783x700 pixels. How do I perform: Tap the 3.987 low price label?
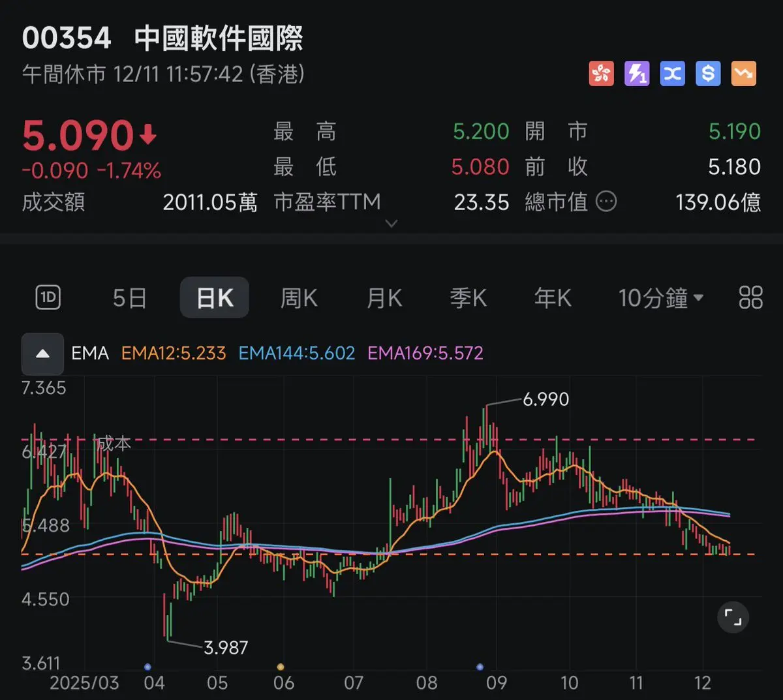click(x=226, y=648)
